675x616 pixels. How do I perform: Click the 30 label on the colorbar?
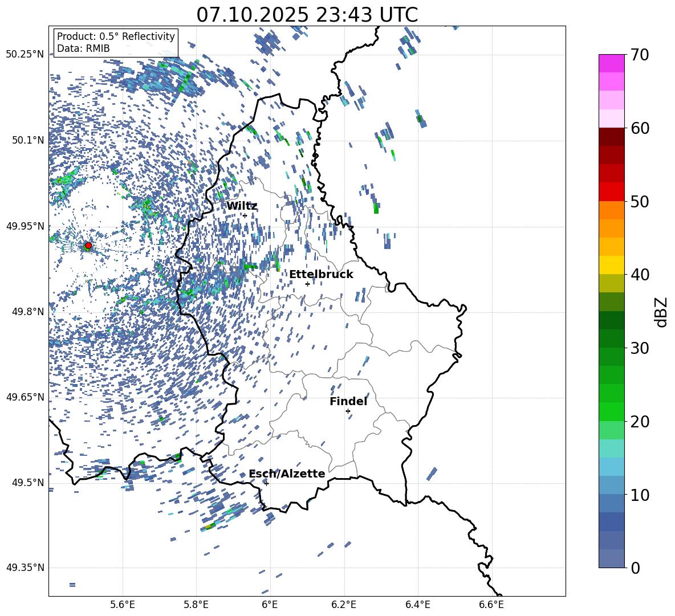tap(640, 348)
